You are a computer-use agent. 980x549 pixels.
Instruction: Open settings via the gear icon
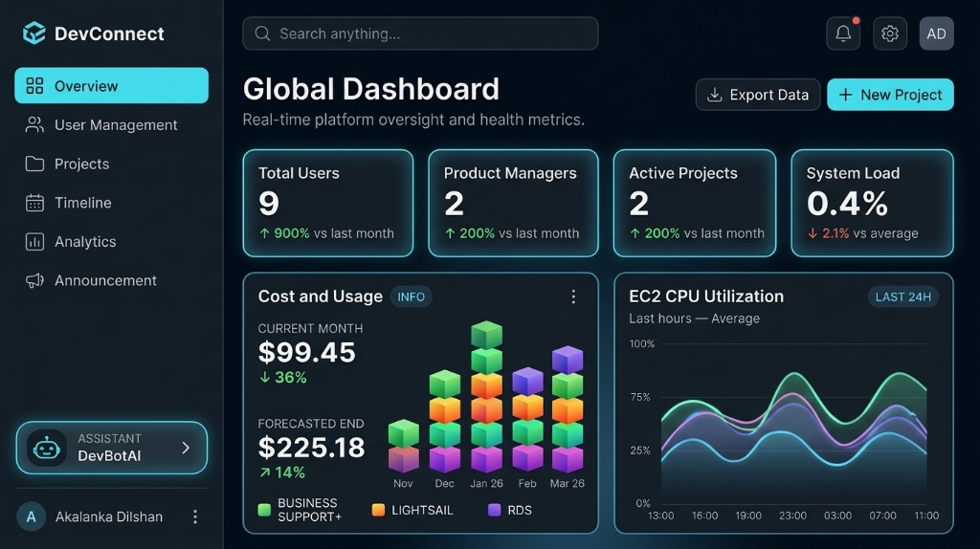[890, 33]
